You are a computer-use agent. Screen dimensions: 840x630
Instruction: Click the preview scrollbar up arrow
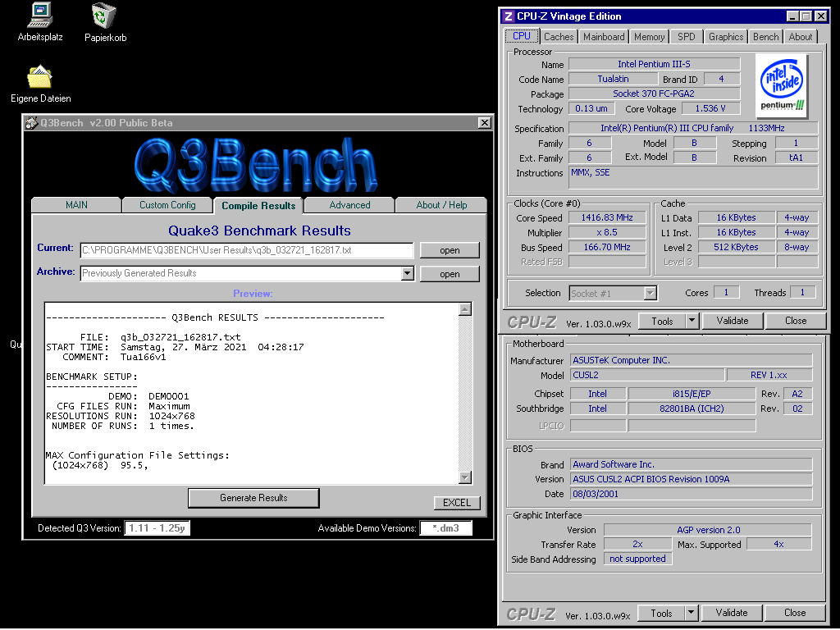coord(465,309)
